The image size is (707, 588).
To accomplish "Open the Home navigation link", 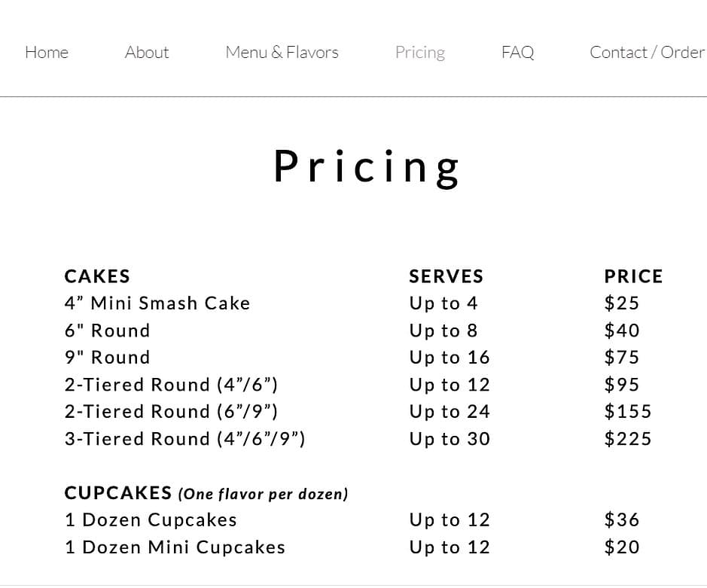I will pyautogui.click(x=46, y=52).
